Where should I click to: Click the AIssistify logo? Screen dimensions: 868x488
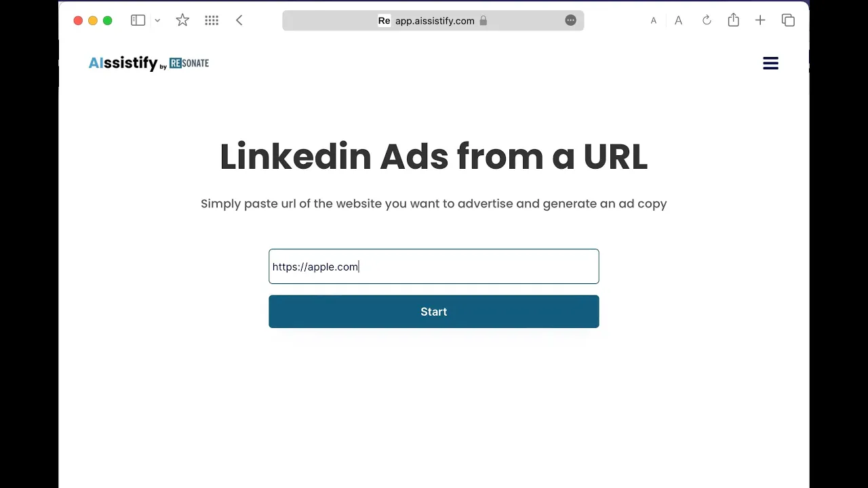point(123,63)
